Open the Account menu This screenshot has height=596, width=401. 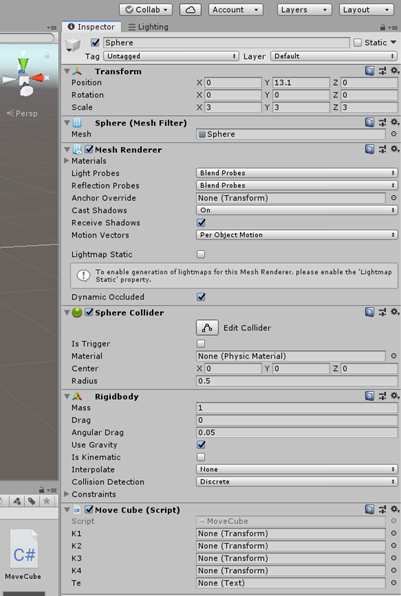click(x=236, y=10)
